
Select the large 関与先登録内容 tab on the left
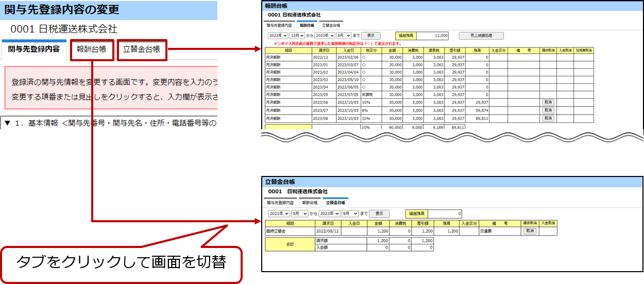[34, 49]
